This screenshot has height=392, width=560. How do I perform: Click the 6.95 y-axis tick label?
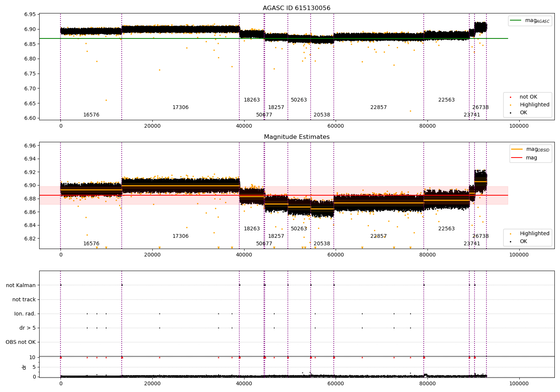click(x=30, y=15)
